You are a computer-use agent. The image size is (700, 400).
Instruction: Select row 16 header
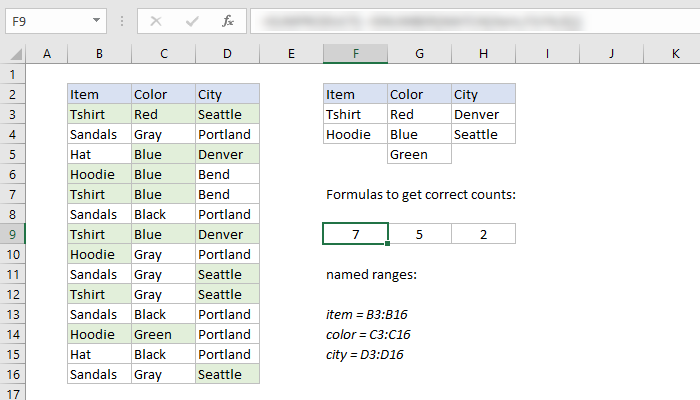tap(13, 374)
